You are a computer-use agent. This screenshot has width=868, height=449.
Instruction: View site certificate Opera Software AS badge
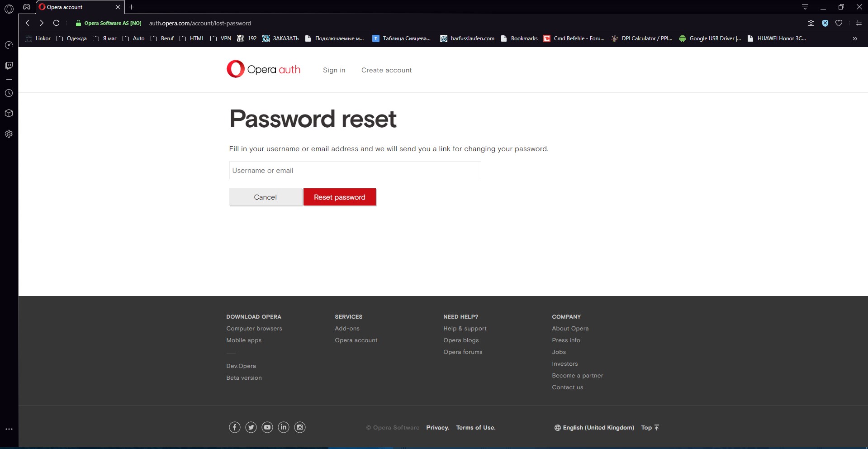(109, 23)
